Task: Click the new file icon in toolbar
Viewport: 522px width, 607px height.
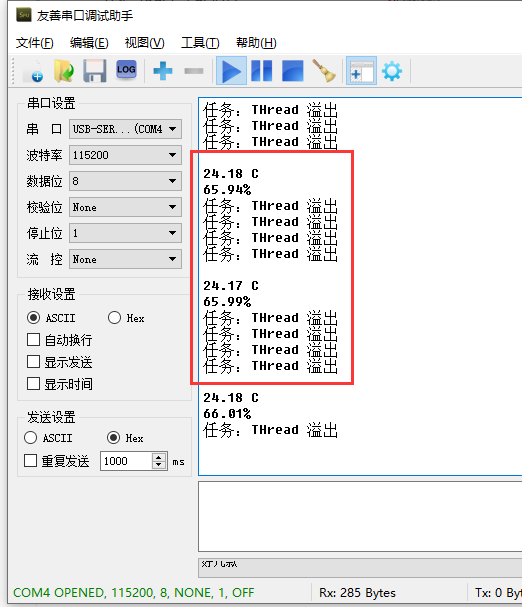Action: click(x=33, y=71)
